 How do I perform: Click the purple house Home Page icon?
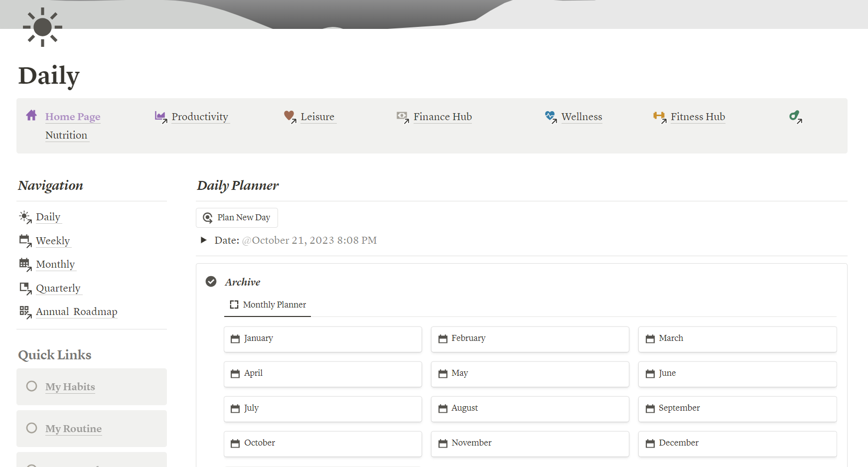31,116
